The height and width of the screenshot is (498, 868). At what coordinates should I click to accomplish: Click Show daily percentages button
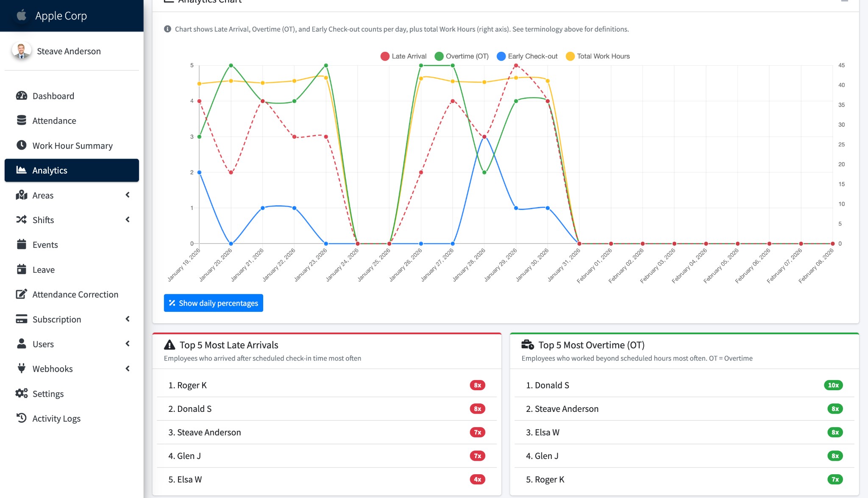tap(213, 303)
